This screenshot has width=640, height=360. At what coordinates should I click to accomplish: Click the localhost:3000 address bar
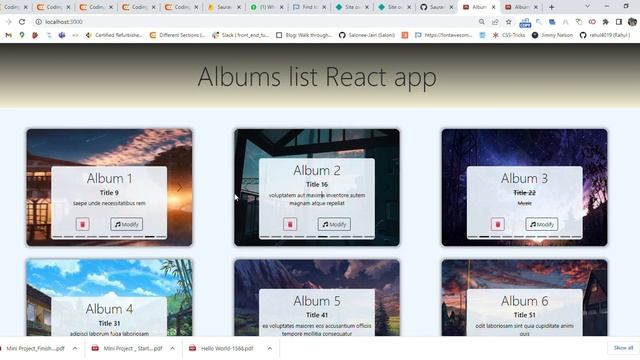pyautogui.click(x=253, y=22)
